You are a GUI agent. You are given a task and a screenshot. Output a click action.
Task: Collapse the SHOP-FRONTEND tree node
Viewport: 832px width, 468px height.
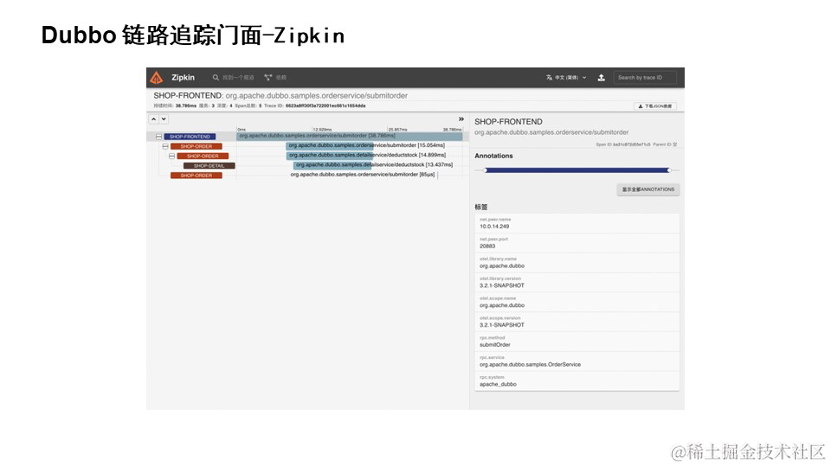(159, 137)
